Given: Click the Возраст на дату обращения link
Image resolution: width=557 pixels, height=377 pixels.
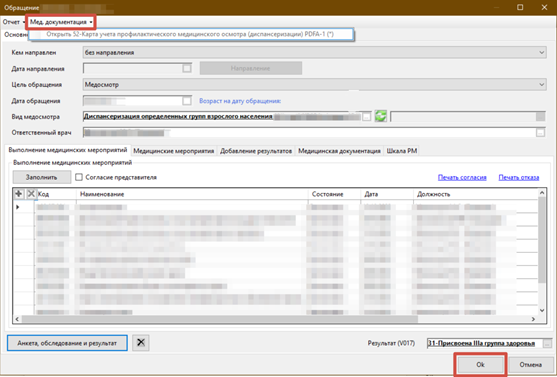Looking at the screenshot, I should (240, 101).
